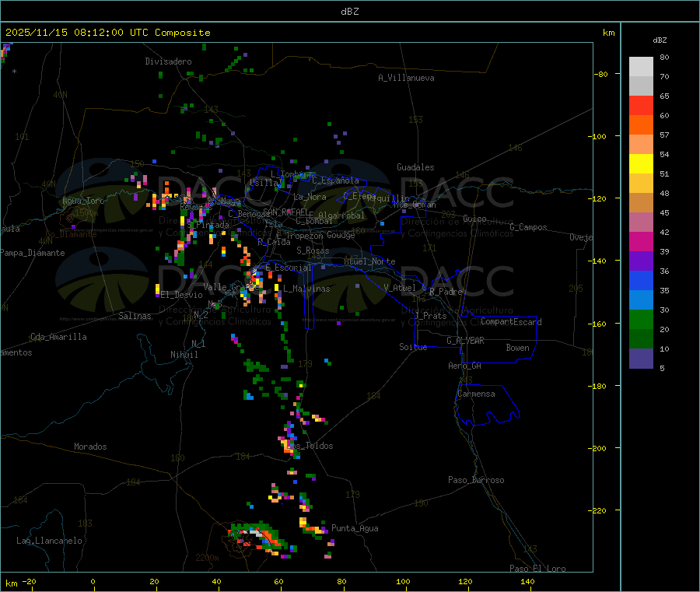
Task: Click the Carmensa location label
Action: click(476, 394)
